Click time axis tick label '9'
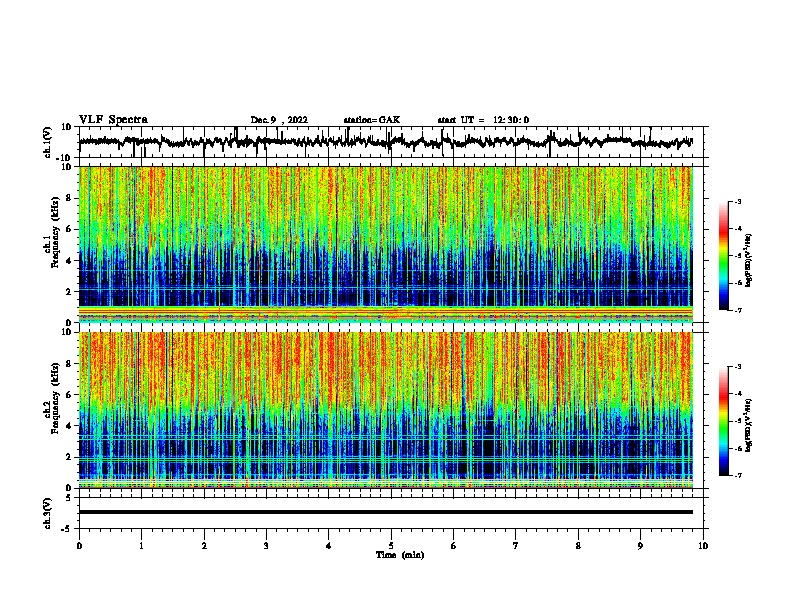792x612 pixels. click(640, 546)
